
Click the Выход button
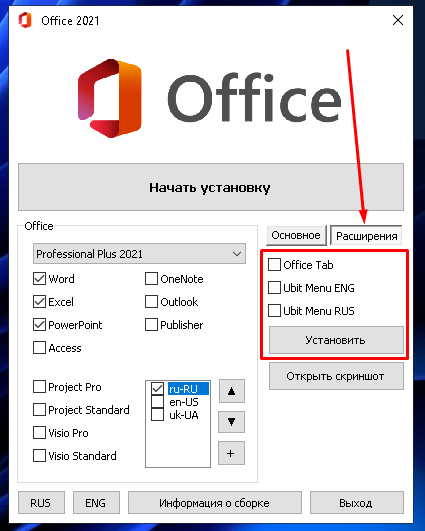[357, 503]
